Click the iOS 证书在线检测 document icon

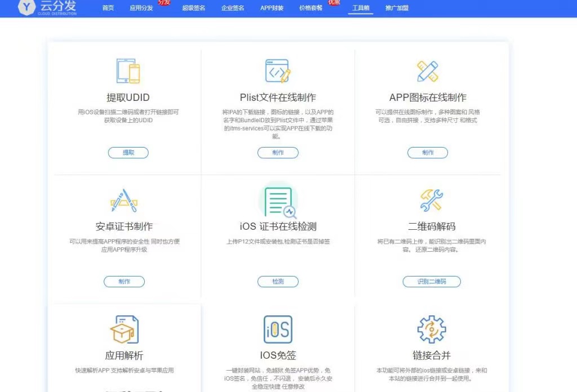(x=278, y=201)
